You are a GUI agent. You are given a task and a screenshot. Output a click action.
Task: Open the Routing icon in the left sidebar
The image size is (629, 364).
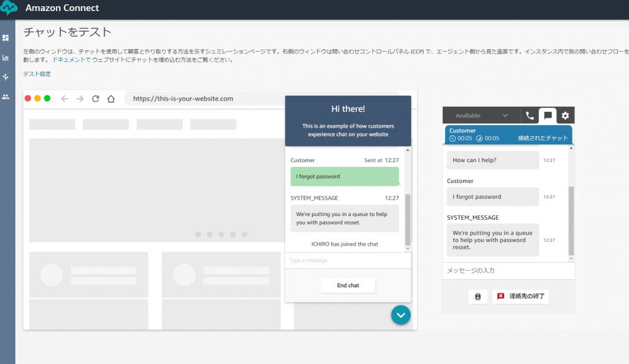click(6, 77)
